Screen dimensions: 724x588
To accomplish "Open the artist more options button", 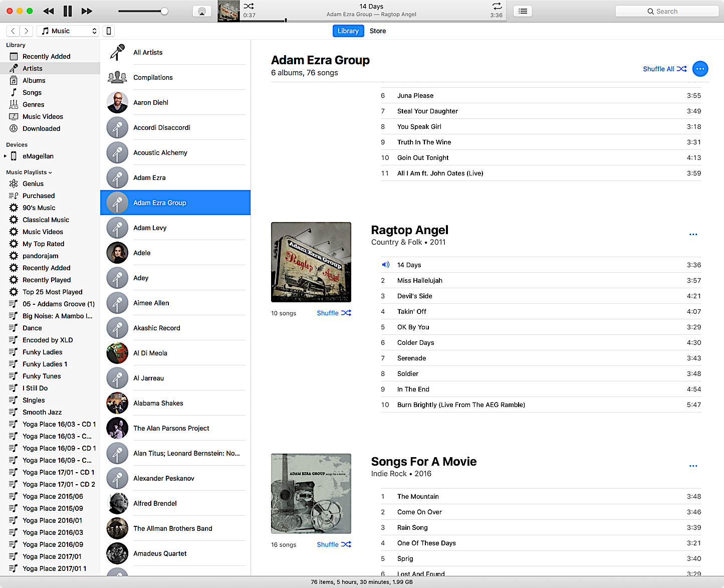I will (700, 69).
